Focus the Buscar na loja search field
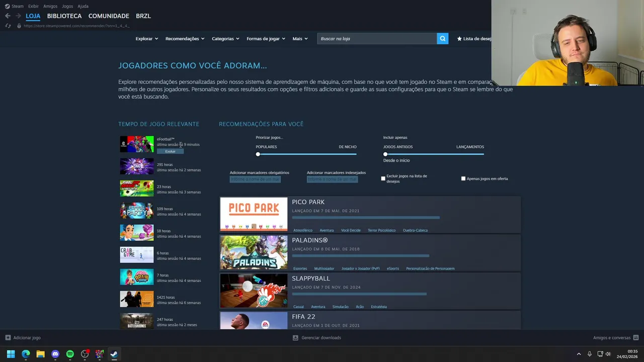This screenshot has width=644, height=362. pyautogui.click(x=377, y=39)
